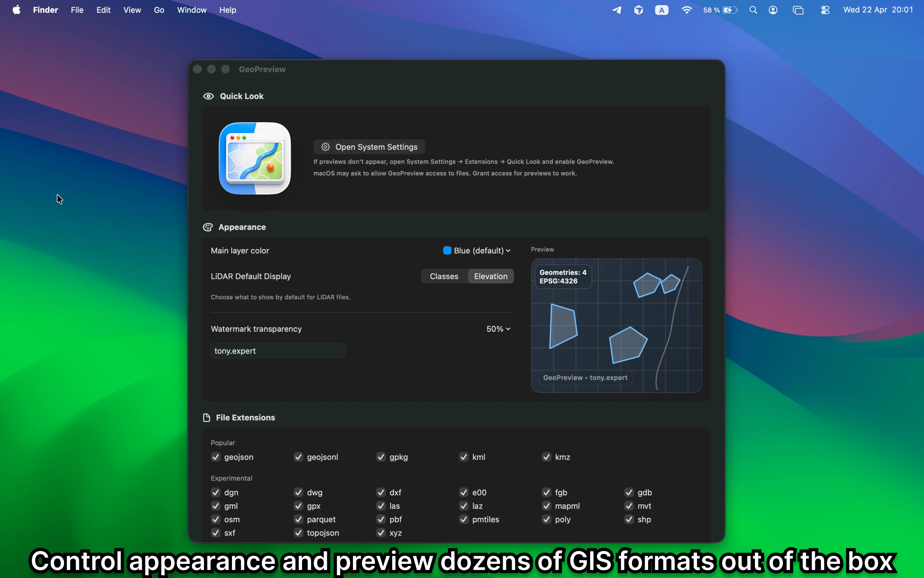Viewport: 924px width, 578px height.
Task: Toggle the pmtiles checkbox
Action: 464,519
